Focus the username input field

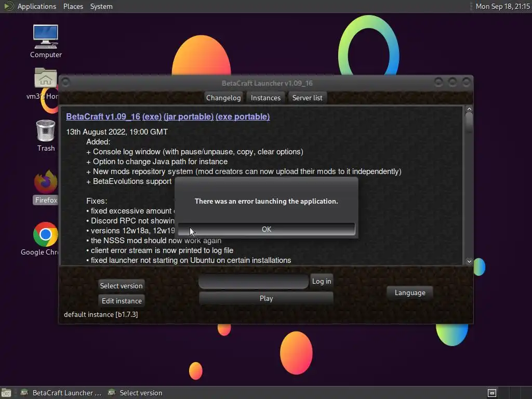[254, 281]
